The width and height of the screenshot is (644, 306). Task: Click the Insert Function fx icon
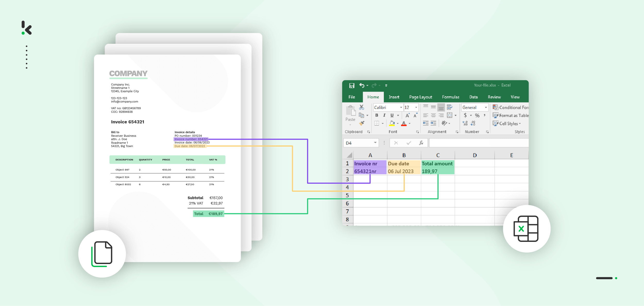point(421,143)
